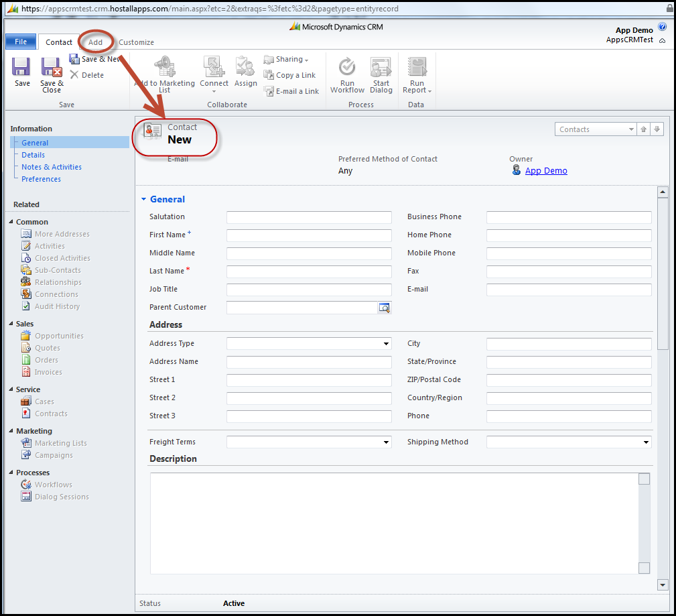Open Relationships related item
Screen dimensions: 676x616
(x=51, y=282)
